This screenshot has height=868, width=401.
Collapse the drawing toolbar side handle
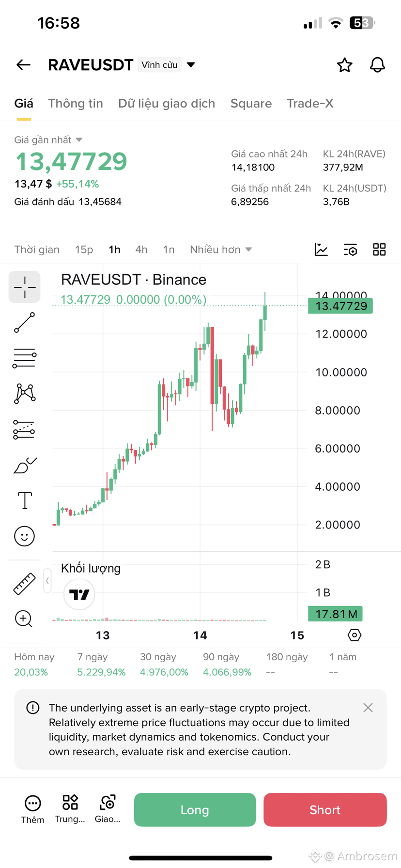pyautogui.click(x=47, y=580)
